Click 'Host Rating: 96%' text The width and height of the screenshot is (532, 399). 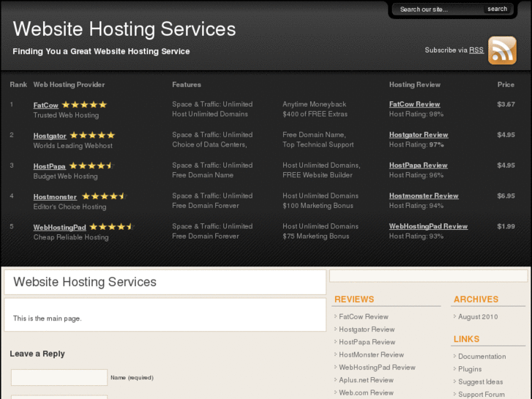coord(416,175)
